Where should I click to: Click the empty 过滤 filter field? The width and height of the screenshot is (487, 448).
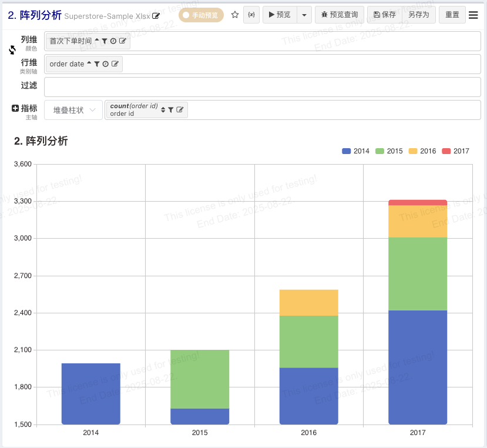[262, 86]
